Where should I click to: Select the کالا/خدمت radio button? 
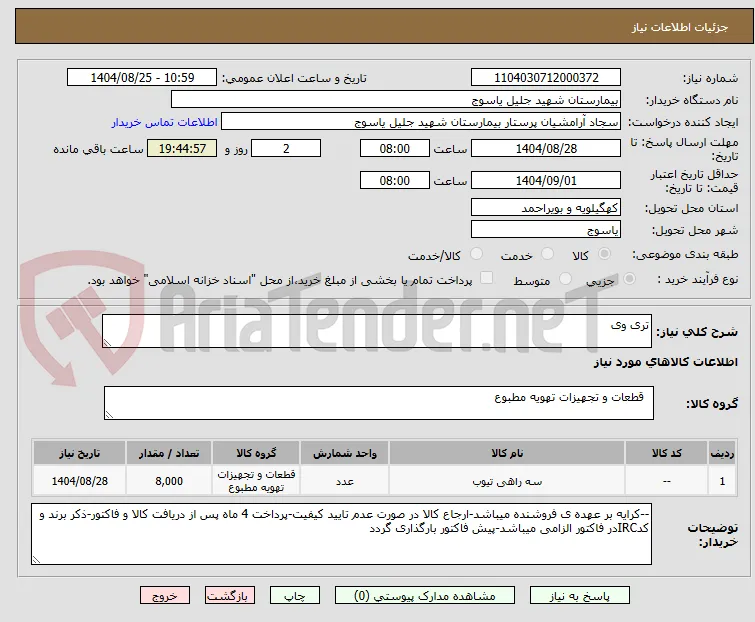[x=476, y=254]
